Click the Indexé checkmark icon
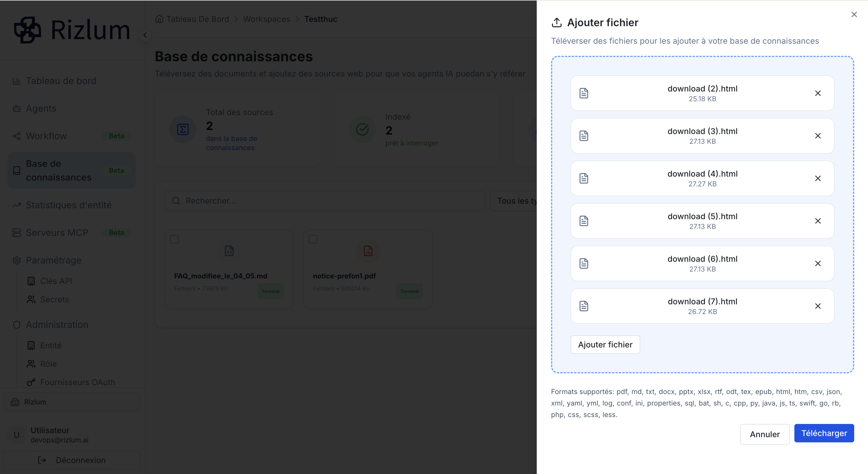Viewport: 868px width, 474px height. [x=362, y=130]
